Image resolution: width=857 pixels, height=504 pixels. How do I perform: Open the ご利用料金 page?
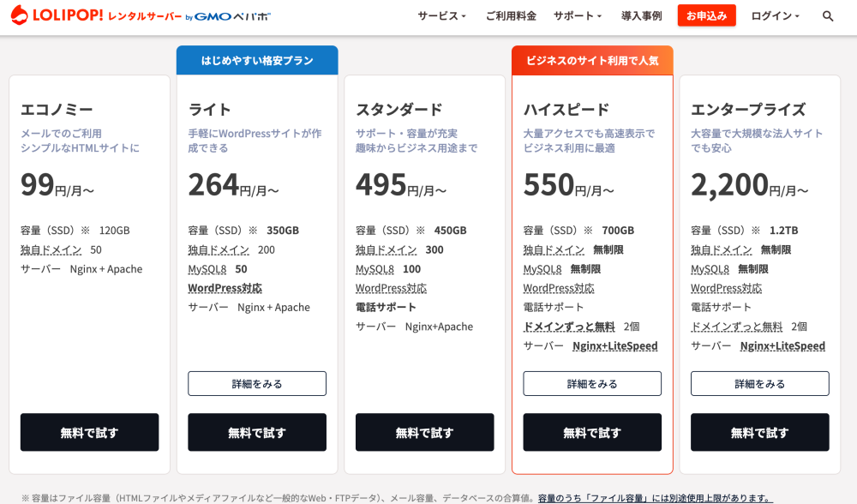click(x=511, y=16)
